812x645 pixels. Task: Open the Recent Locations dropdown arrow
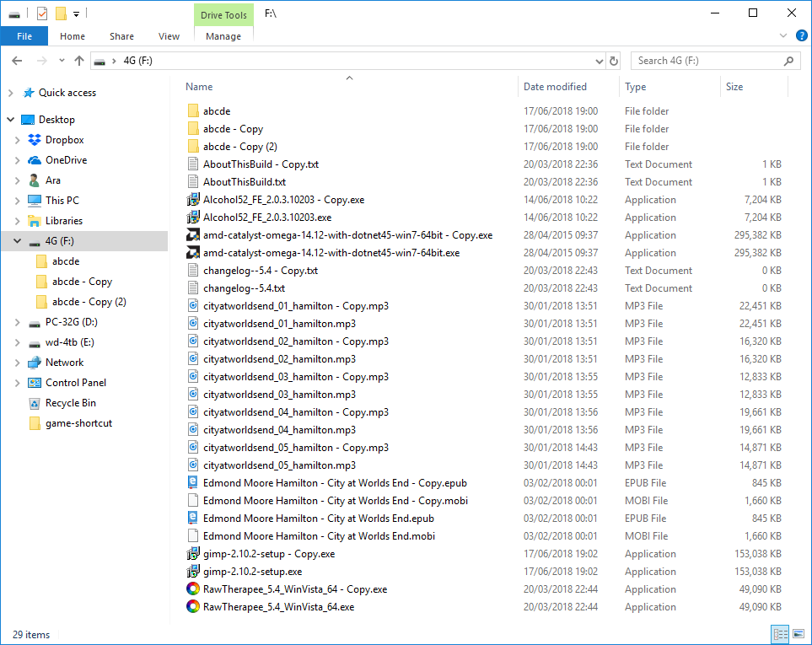click(x=60, y=60)
